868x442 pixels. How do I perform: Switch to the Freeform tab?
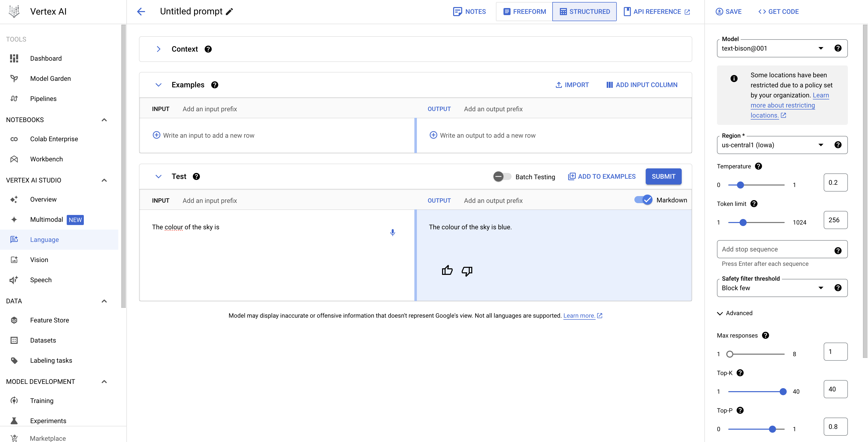[524, 12]
